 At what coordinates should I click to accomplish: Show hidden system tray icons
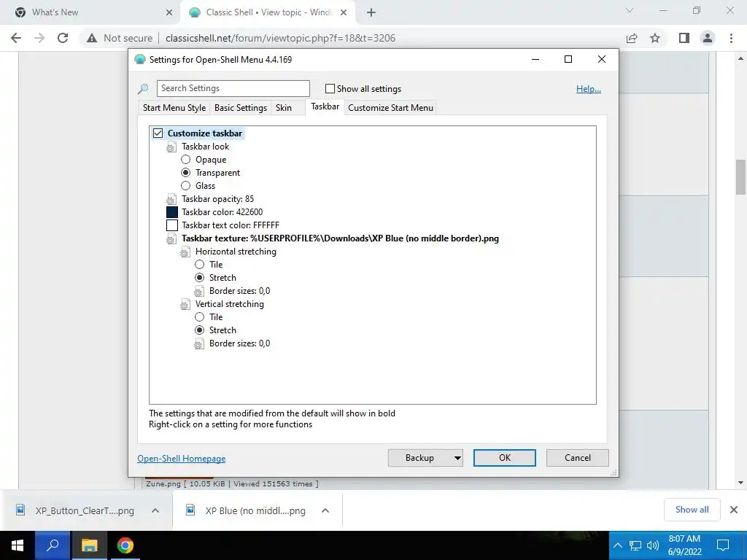[x=617, y=545]
